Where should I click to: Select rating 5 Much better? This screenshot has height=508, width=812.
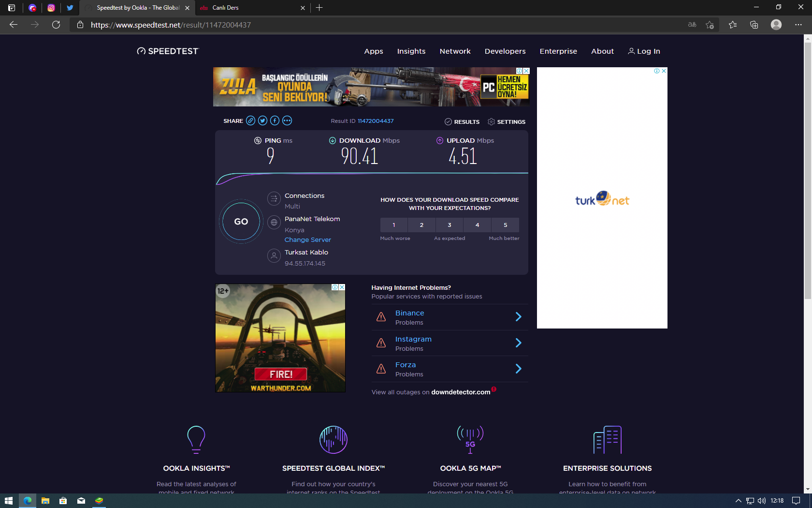click(x=506, y=225)
